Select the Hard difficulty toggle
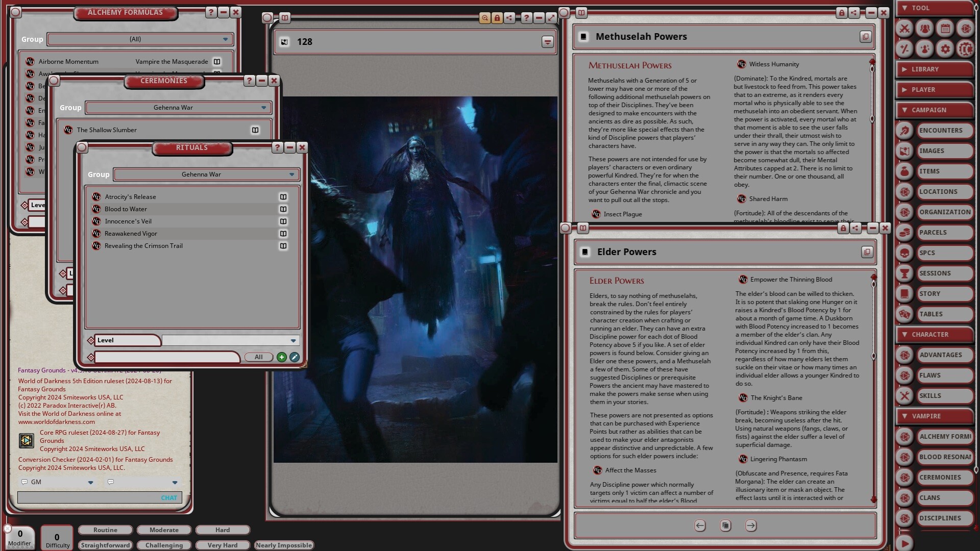The image size is (980, 551). tap(223, 530)
